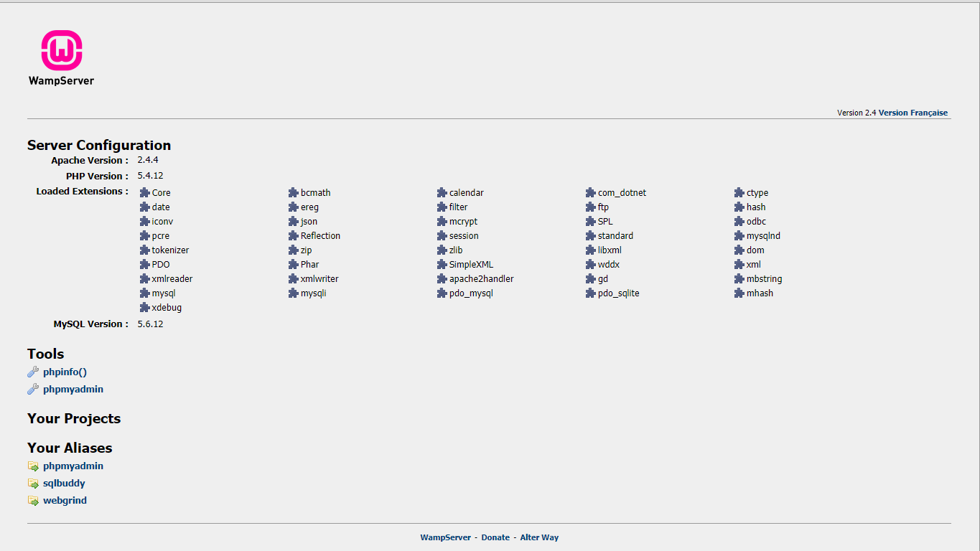980x551 pixels.
Task: Click the folder icon beside webgrind
Action: [x=33, y=501]
